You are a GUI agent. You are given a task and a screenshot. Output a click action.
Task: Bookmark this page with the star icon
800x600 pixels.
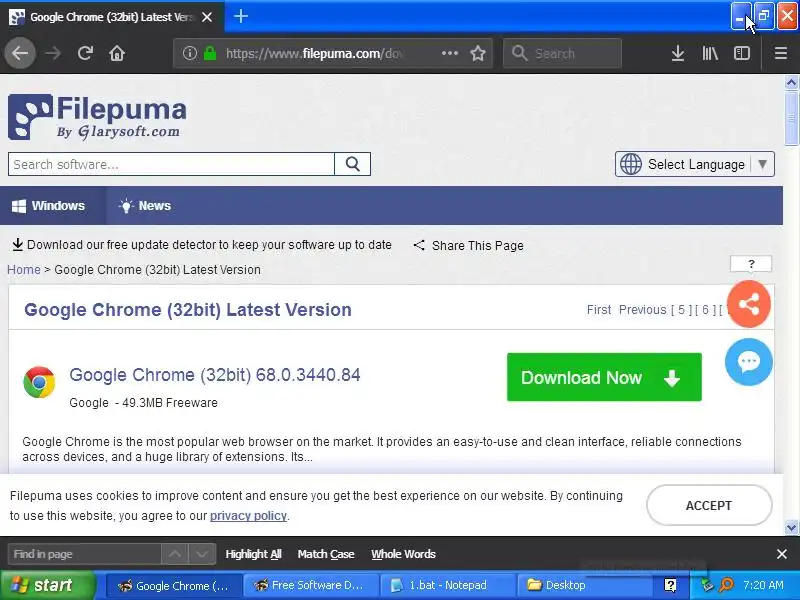point(478,53)
